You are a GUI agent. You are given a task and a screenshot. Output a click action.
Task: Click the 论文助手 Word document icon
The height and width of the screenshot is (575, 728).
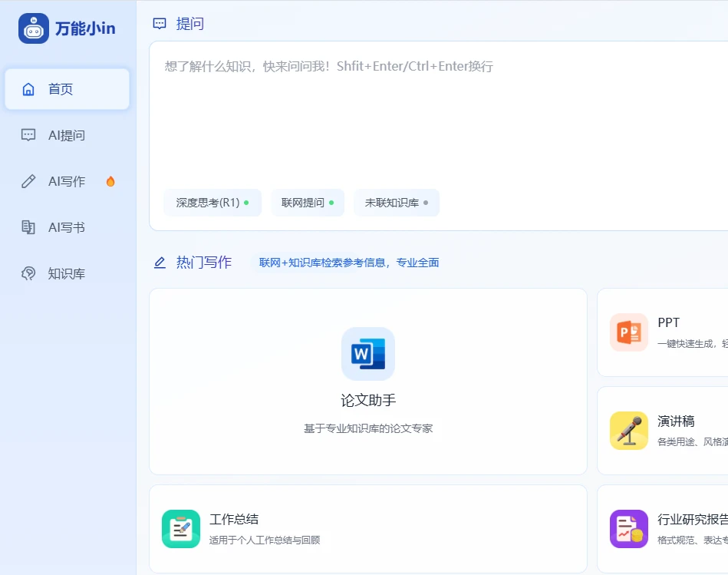(368, 354)
